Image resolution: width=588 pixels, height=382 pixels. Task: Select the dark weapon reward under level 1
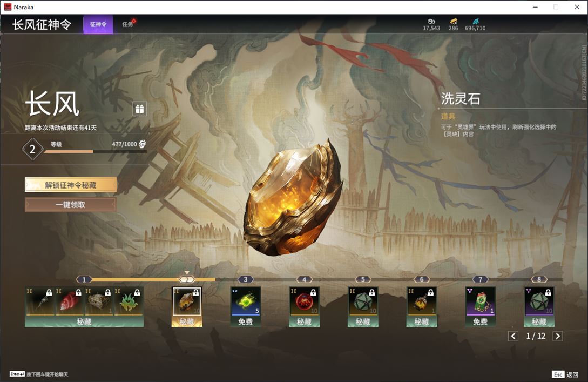[40, 301]
